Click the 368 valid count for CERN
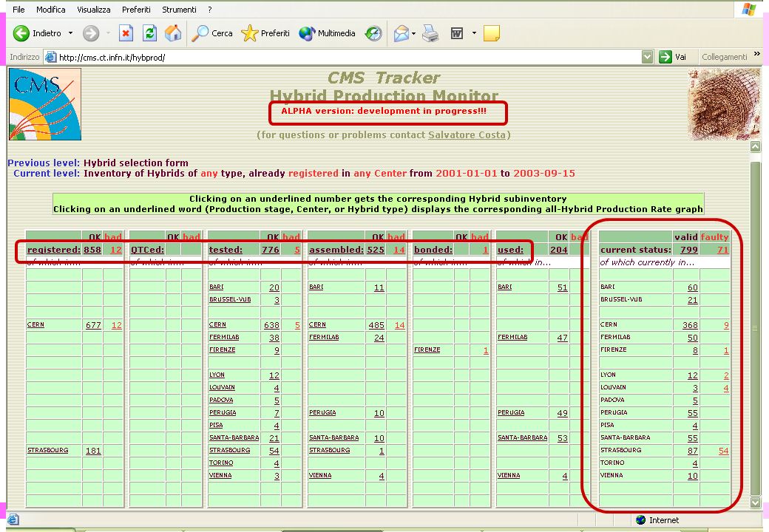Image resolution: width=769 pixels, height=532 pixels. click(690, 325)
